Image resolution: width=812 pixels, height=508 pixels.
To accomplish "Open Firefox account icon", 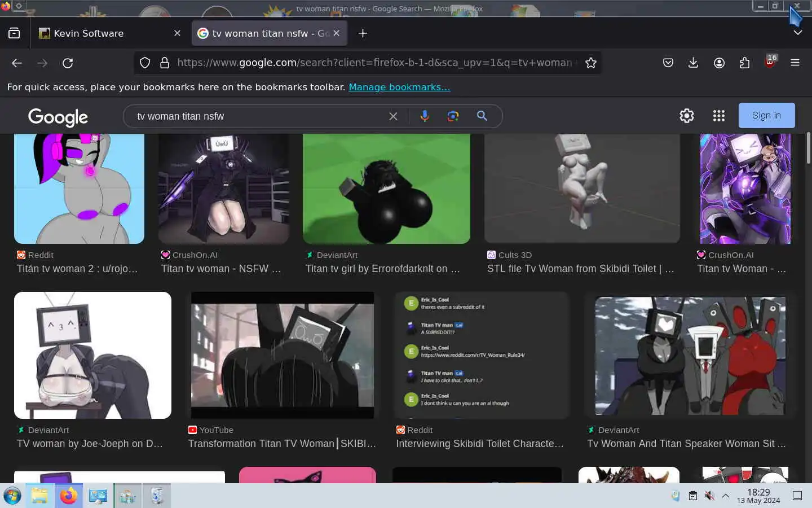I will coord(719,63).
